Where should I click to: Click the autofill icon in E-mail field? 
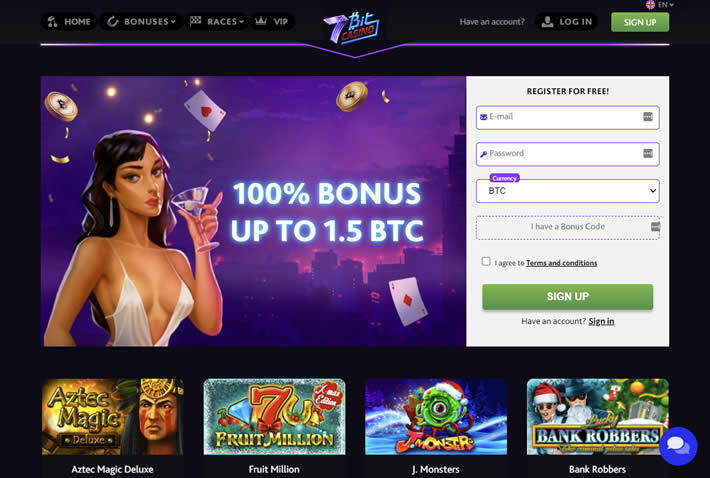[x=648, y=117]
